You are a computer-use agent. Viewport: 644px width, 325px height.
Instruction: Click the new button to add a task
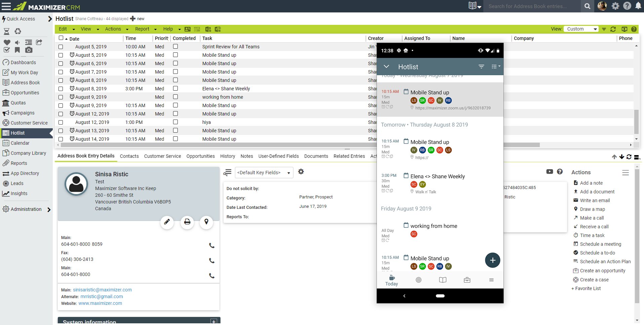pos(137,18)
